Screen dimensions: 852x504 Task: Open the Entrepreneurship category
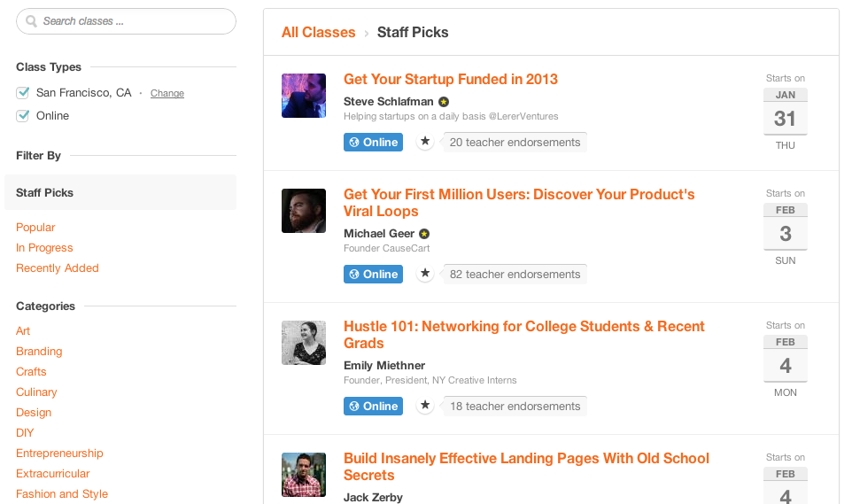(x=59, y=454)
